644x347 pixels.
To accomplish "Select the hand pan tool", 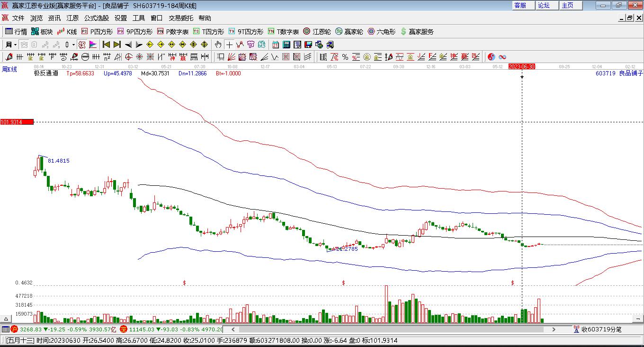I will click(x=218, y=45).
